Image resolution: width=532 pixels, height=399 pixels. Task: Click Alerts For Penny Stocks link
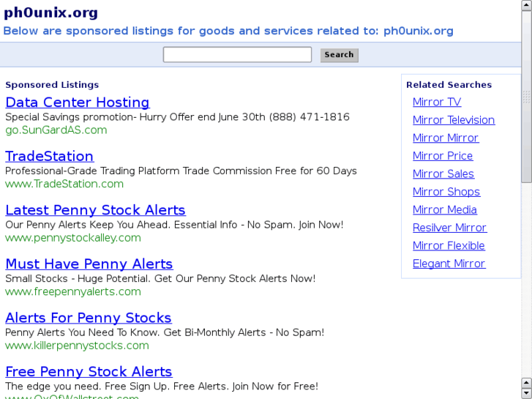click(88, 318)
